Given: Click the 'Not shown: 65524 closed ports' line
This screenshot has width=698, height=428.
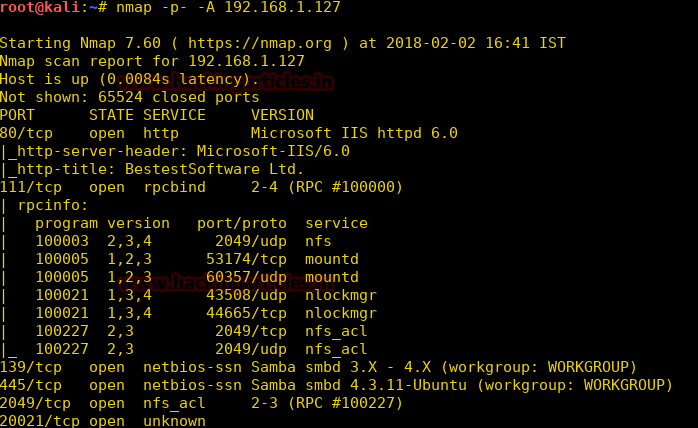Looking at the screenshot, I should pyautogui.click(x=129, y=97).
